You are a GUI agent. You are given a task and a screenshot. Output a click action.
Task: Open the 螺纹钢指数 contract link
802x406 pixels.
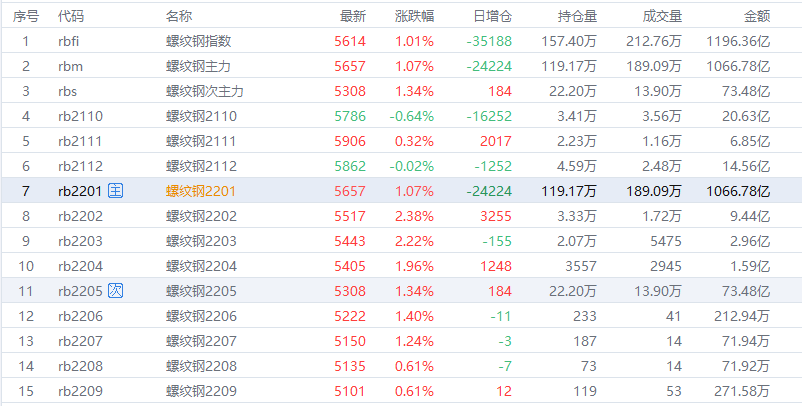tap(198, 41)
